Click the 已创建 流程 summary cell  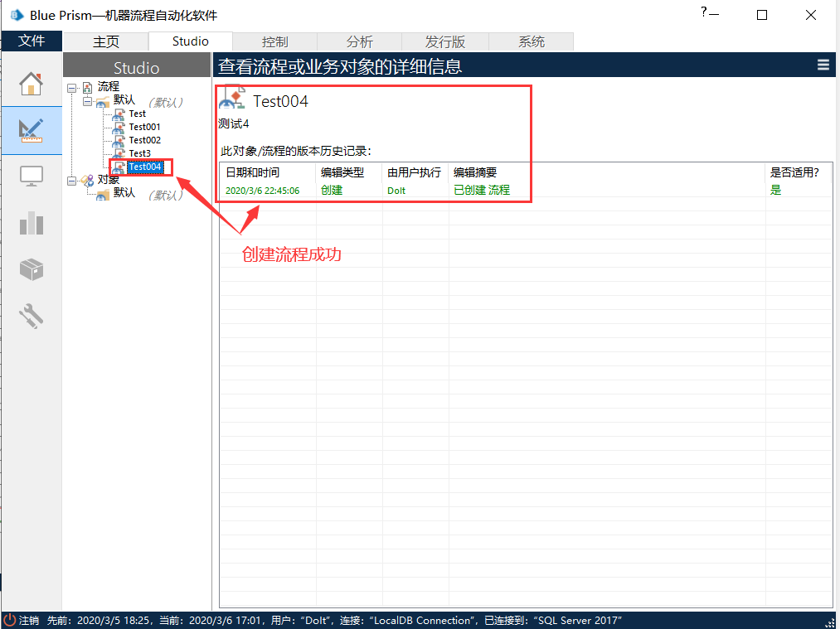click(482, 190)
